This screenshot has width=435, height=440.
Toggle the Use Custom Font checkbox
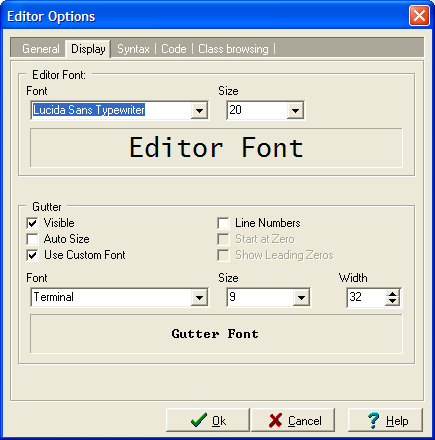[32, 255]
